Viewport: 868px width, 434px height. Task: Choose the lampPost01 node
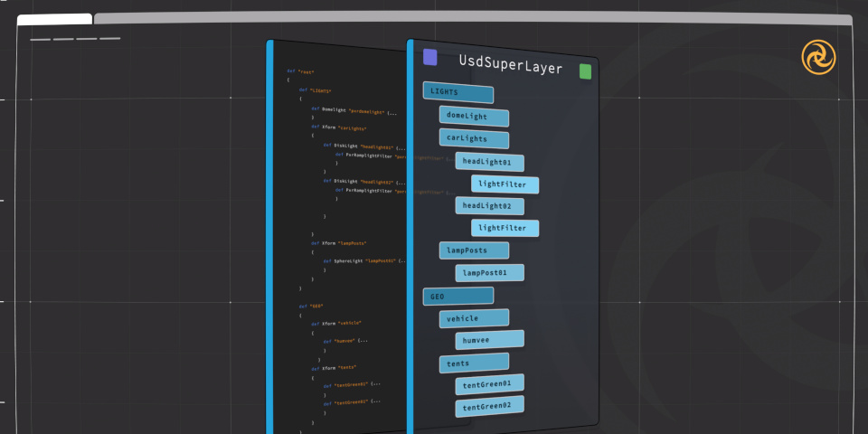[x=489, y=272]
